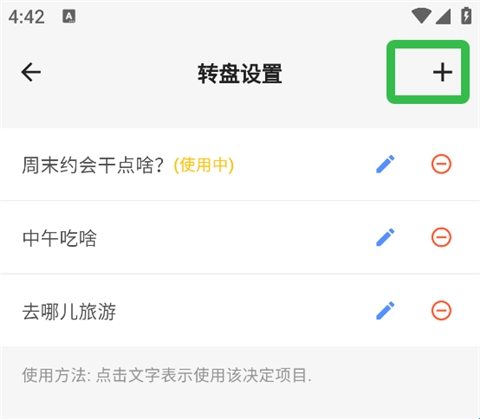Tap the battery icon in status bar

point(466,16)
